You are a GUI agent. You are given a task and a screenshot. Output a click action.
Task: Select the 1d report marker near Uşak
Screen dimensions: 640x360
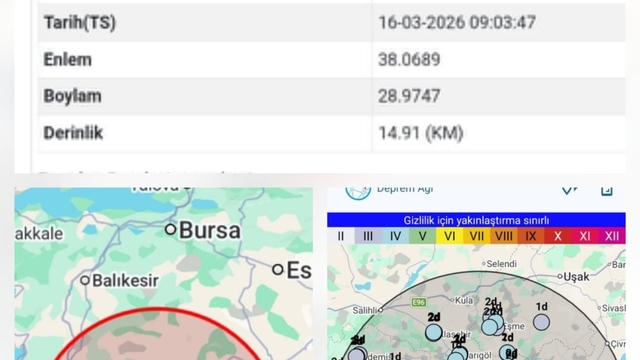pyautogui.click(x=541, y=322)
